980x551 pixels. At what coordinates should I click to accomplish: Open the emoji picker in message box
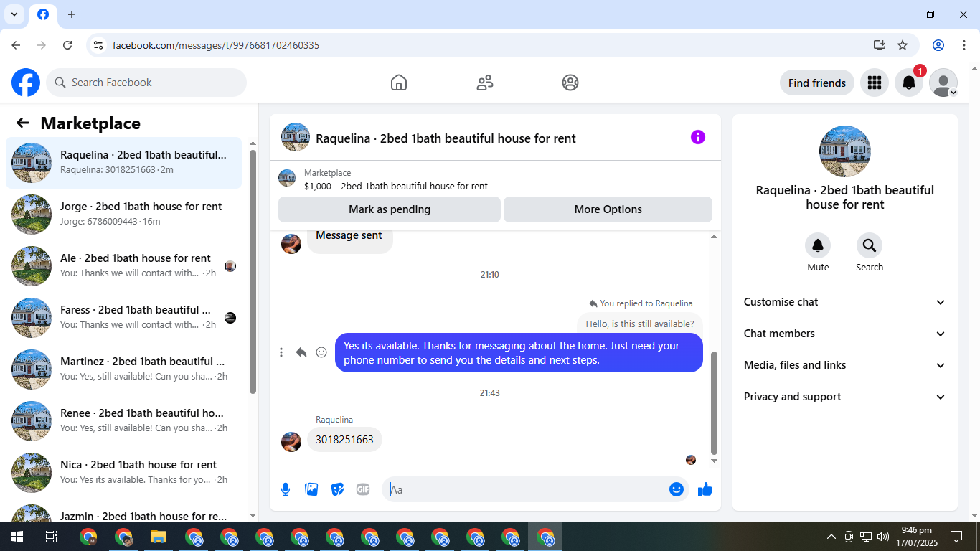[676, 489]
